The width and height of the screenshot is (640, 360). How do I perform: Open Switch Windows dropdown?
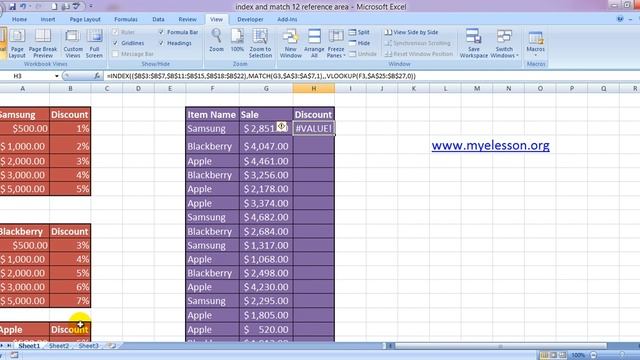click(504, 43)
